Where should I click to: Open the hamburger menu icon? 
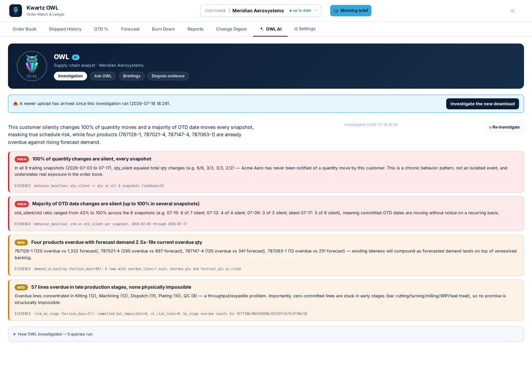pos(512,11)
